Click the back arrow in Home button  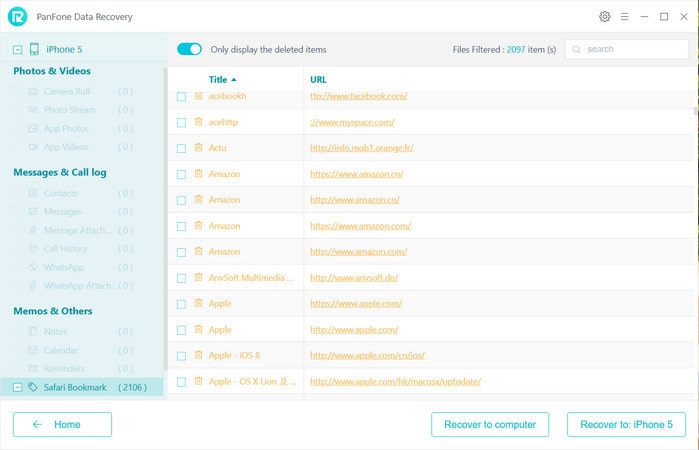[x=37, y=424]
